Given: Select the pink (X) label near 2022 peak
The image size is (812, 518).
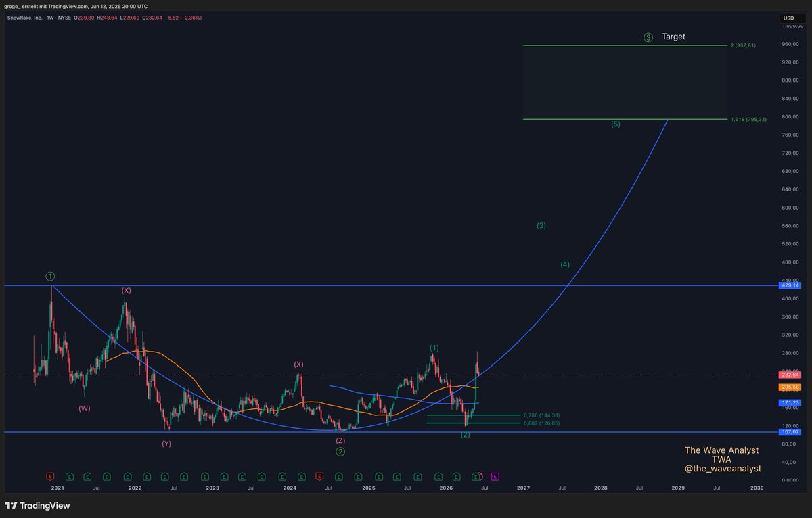Looking at the screenshot, I should point(126,290).
